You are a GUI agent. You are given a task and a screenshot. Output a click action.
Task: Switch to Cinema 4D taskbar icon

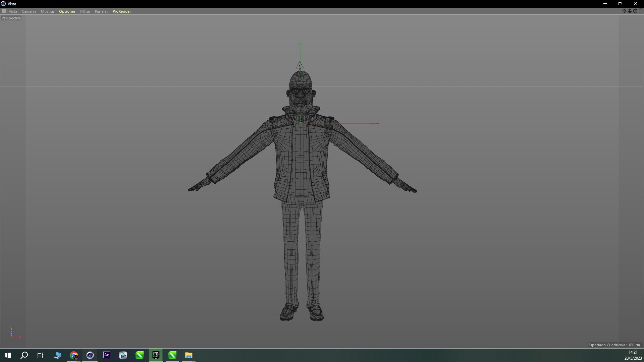pyautogui.click(x=90, y=355)
